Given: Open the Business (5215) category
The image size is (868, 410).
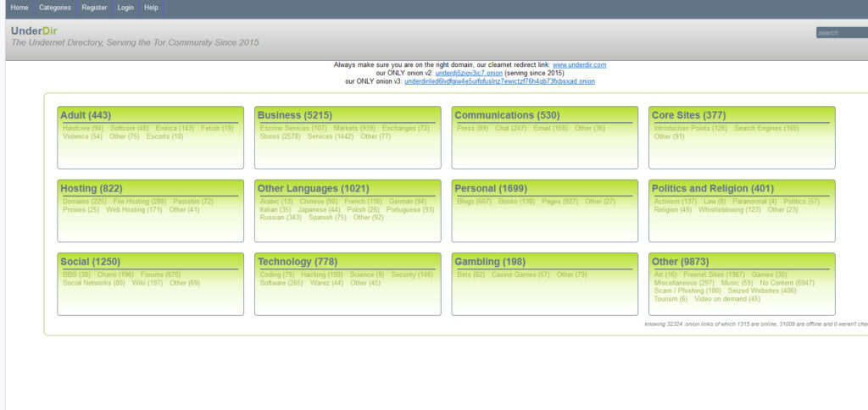Looking at the screenshot, I should pyautogui.click(x=294, y=115).
